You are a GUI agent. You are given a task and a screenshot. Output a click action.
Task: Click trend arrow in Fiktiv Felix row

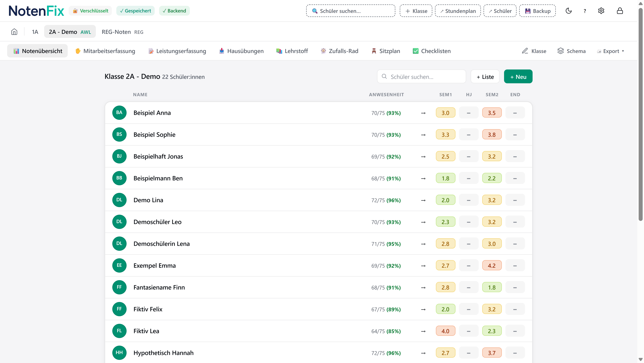[423, 309]
